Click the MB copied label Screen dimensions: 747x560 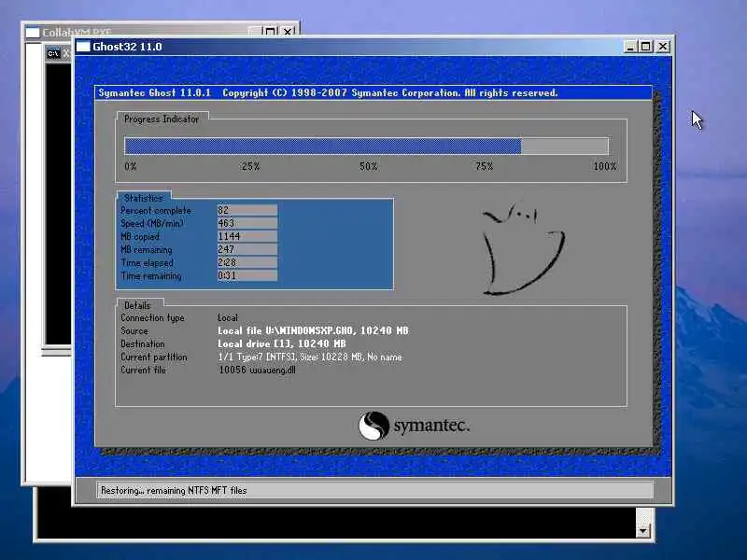coord(140,237)
